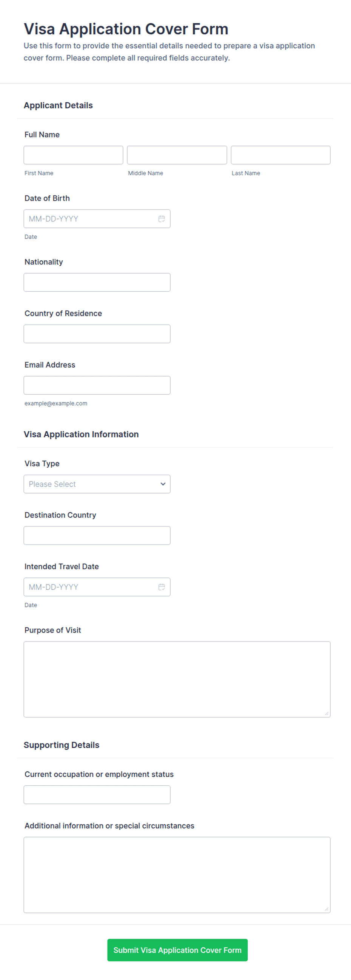Screen dimensions: 351x980
Task: Open the Date of Birth calendar icon
Action: [162, 219]
